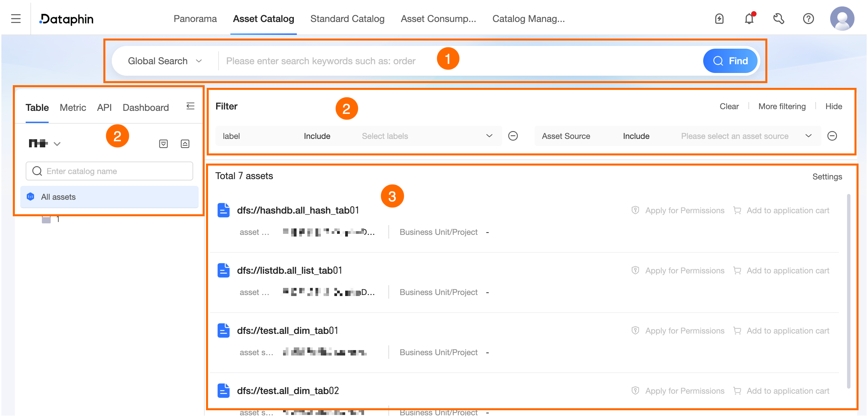Click the file icon for hashdb.all_hash_tab01
The image size is (868, 417).
(x=224, y=210)
